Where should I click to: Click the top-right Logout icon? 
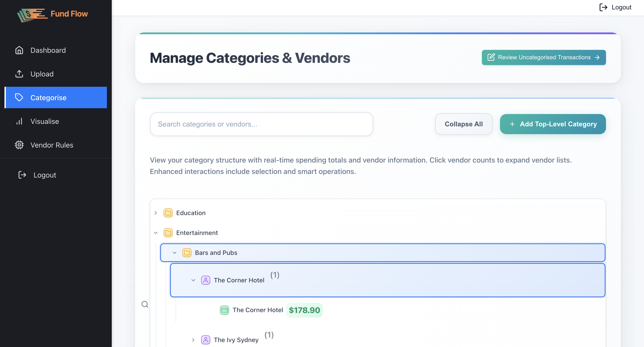[603, 7]
